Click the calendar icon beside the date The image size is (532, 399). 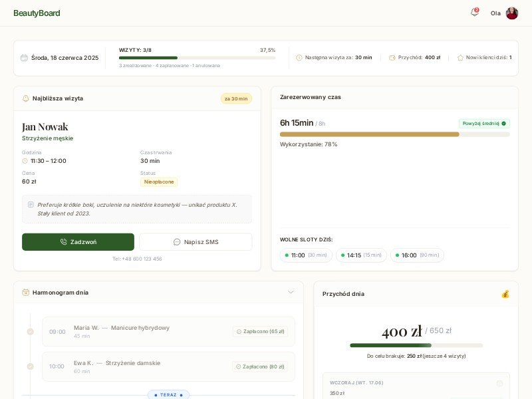pos(25,58)
